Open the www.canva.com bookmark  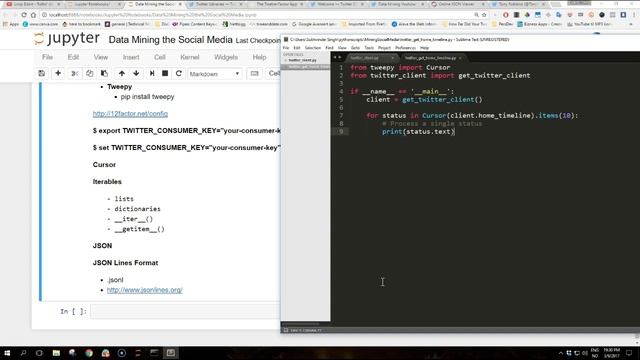click(x=40, y=24)
